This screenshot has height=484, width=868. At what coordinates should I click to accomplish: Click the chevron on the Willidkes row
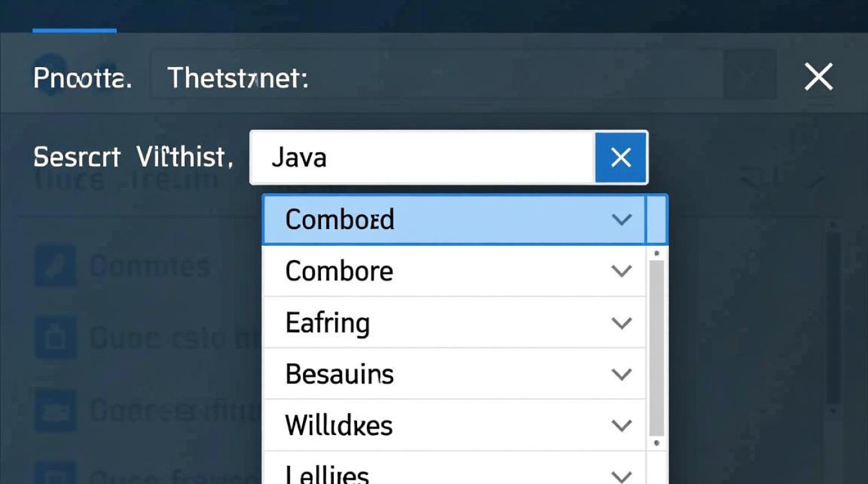(x=621, y=426)
